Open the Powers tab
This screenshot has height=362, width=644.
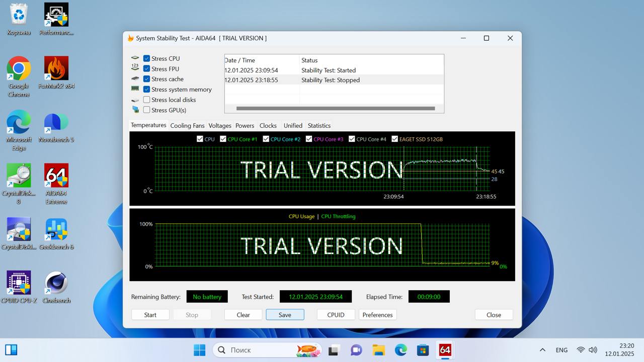(x=245, y=126)
